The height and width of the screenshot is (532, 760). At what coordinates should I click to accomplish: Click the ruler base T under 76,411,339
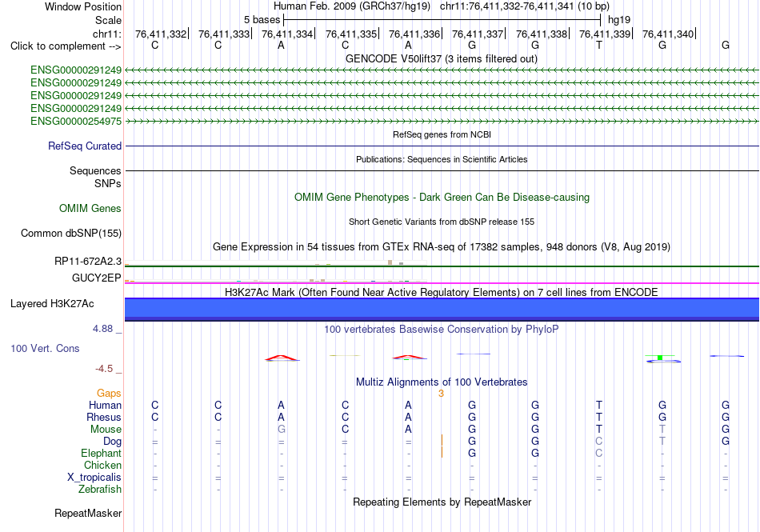point(599,45)
